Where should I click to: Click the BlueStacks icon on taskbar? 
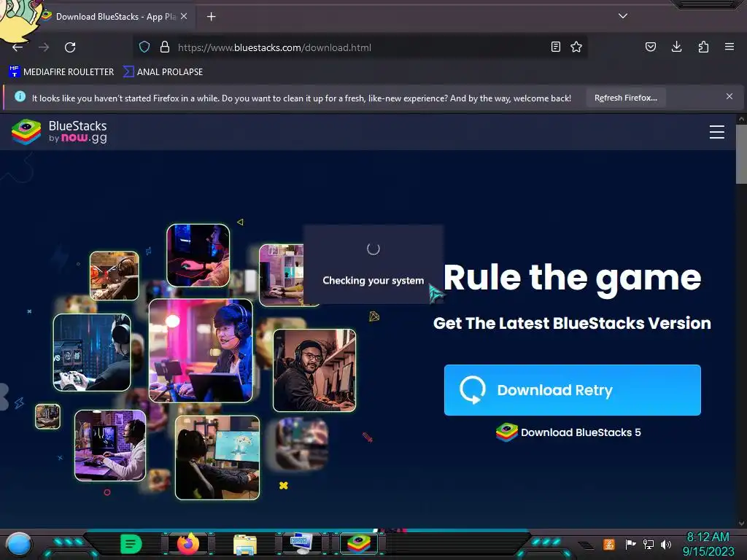359,544
